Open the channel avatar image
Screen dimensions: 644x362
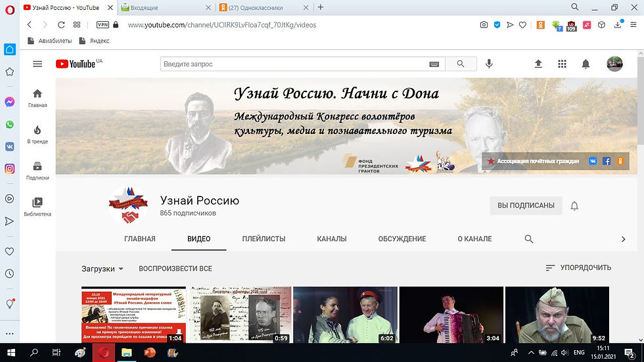128,206
